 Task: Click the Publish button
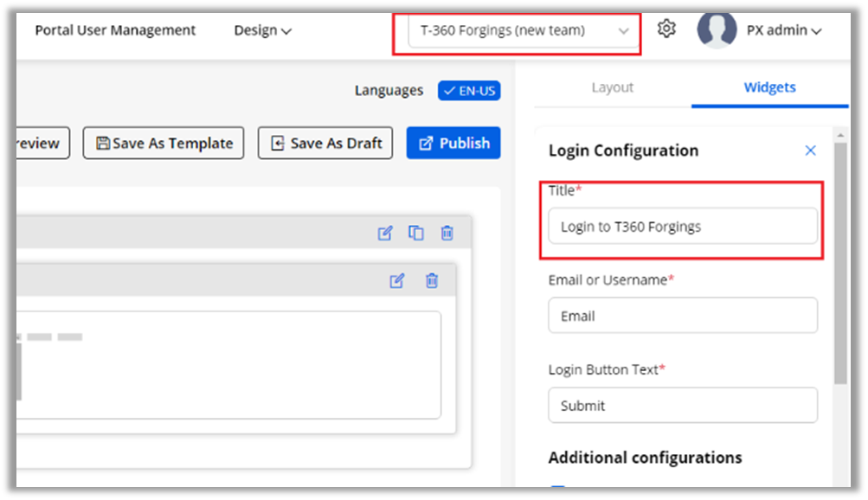point(453,144)
